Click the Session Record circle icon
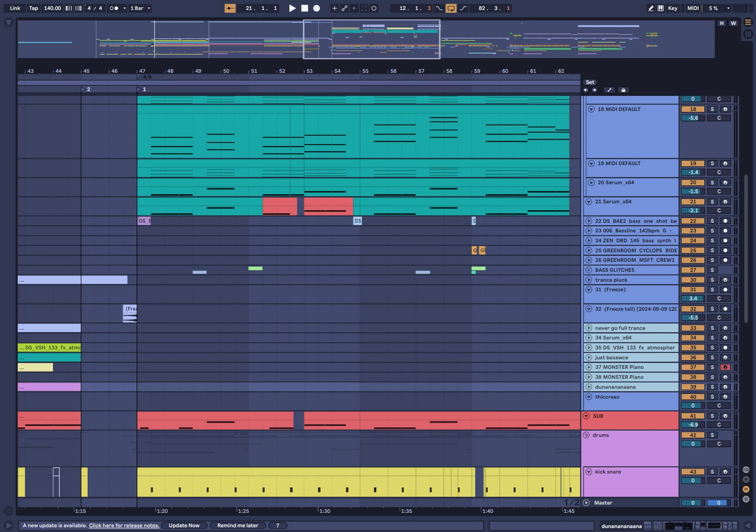The height and width of the screenshot is (532, 756). [374, 8]
